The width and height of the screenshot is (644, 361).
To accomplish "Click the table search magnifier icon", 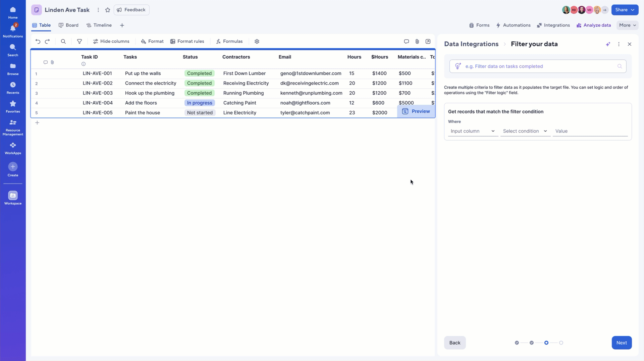I will (x=63, y=42).
